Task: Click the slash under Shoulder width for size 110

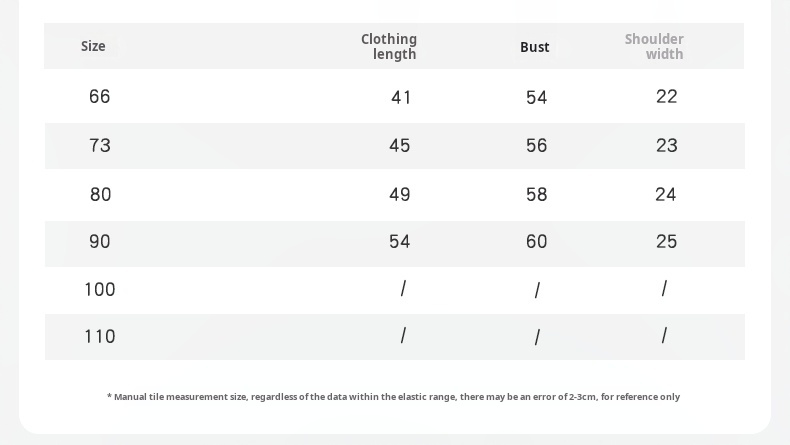Action: point(665,335)
